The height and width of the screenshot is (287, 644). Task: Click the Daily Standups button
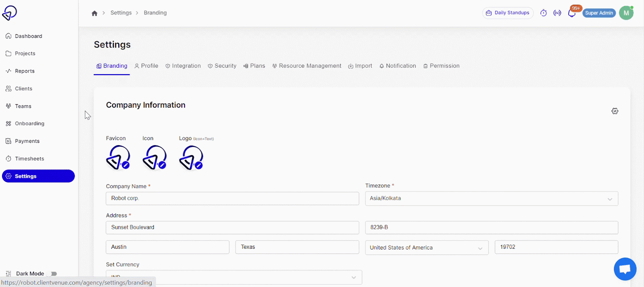point(508,13)
